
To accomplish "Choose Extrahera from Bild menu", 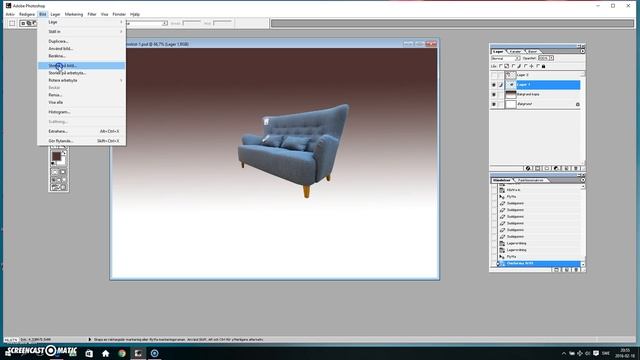I will tap(81, 131).
